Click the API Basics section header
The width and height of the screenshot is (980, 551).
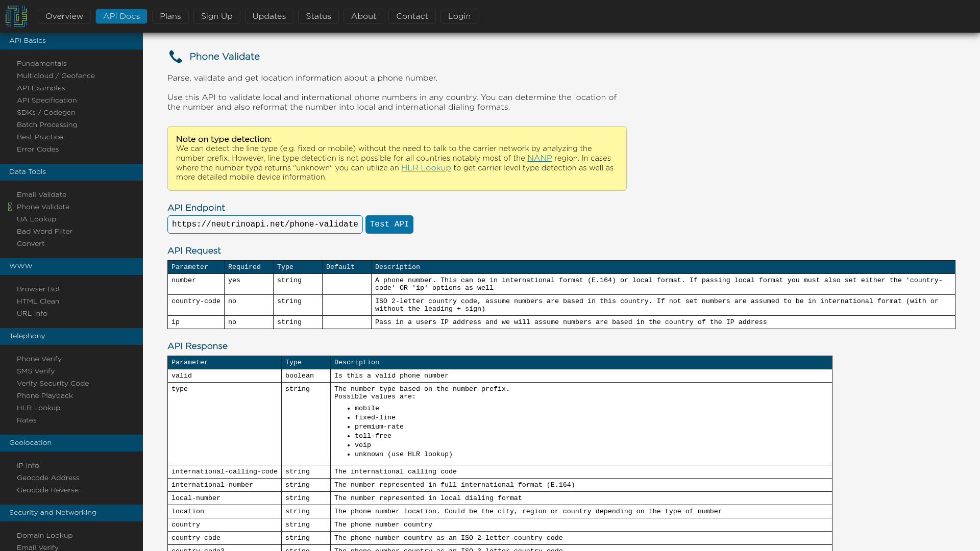point(71,41)
